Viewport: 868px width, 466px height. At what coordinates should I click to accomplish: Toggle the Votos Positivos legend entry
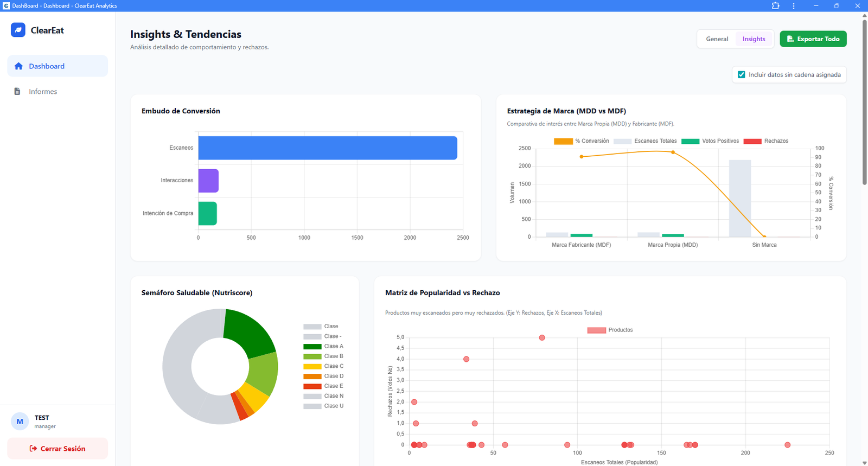point(710,141)
